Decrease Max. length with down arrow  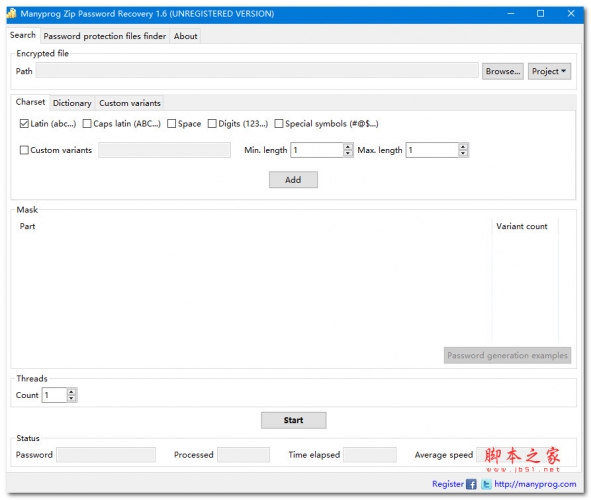pos(463,153)
